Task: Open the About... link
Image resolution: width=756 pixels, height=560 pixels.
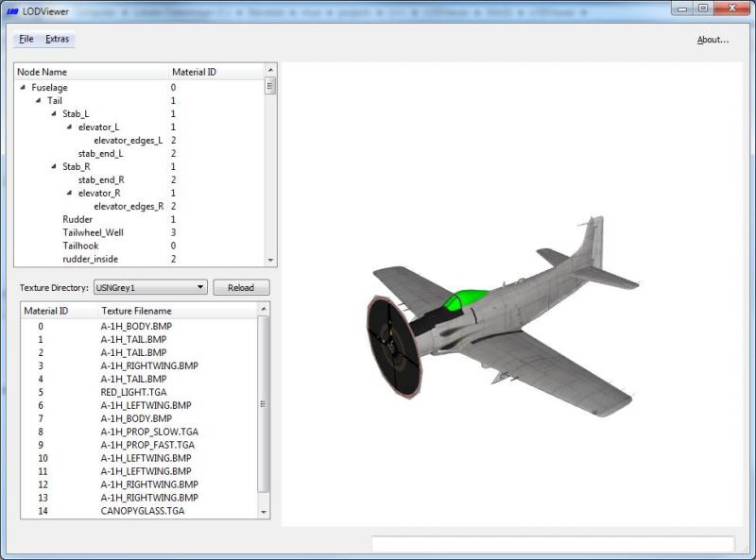Action: 713,40
